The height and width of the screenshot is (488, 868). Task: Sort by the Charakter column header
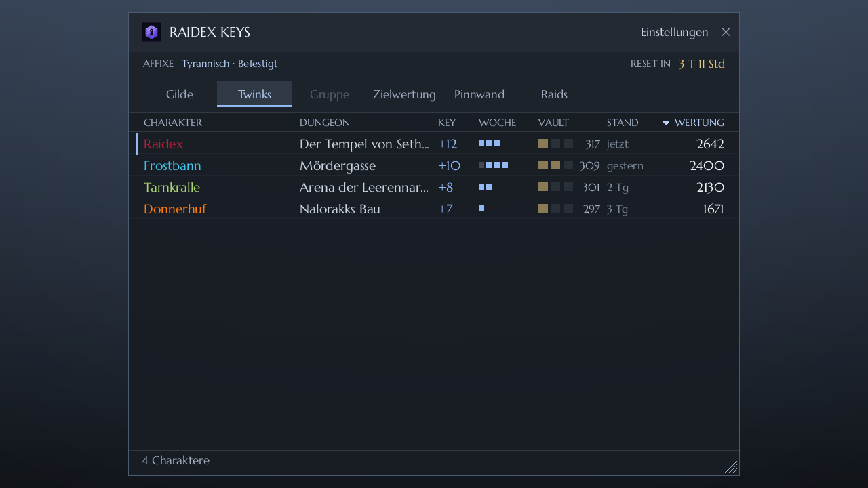(173, 123)
